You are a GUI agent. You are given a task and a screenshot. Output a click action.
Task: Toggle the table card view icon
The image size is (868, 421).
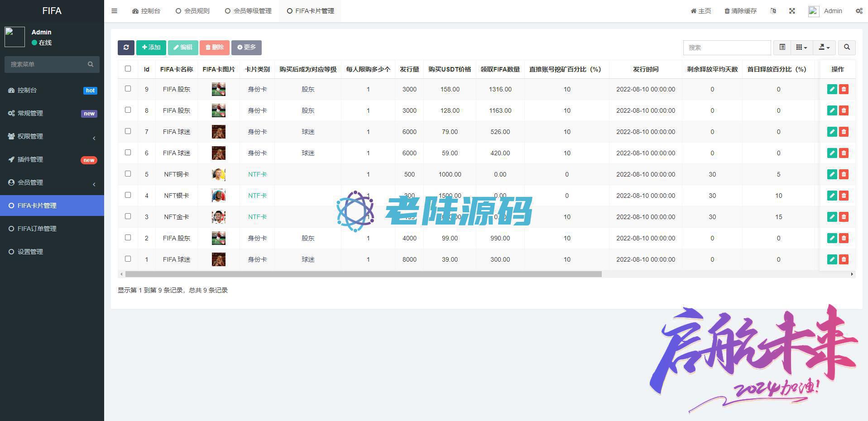pos(782,48)
